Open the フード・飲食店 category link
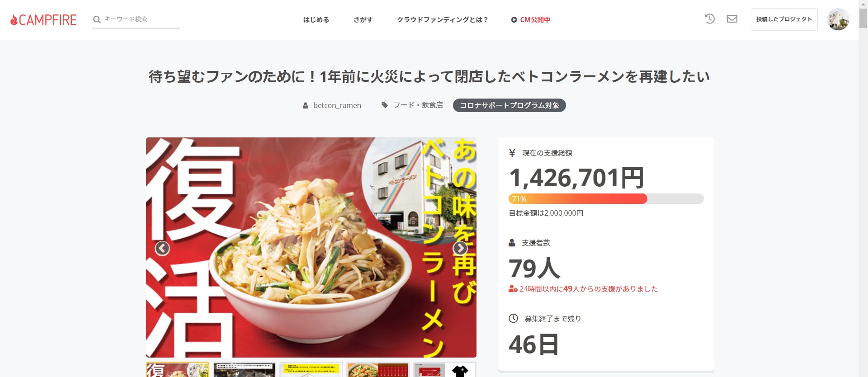The width and height of the screenshot is (868, 377). click(418, 105)
